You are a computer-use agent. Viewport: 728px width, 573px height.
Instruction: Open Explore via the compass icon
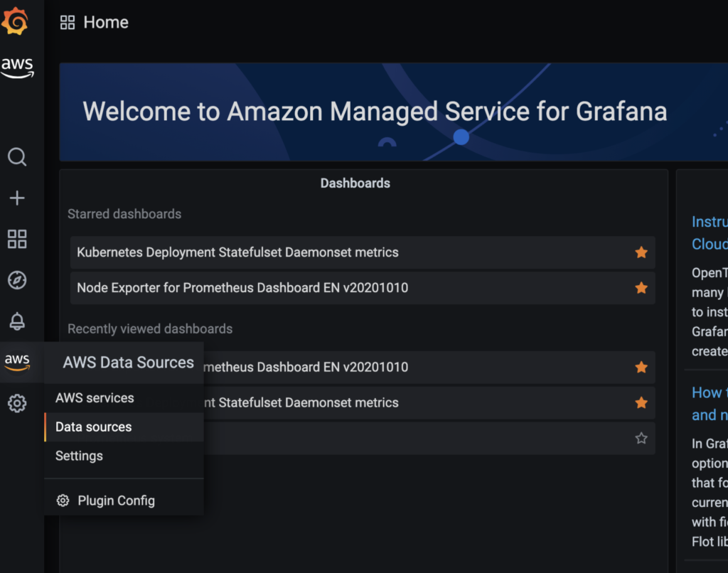[x=17, y=280]
